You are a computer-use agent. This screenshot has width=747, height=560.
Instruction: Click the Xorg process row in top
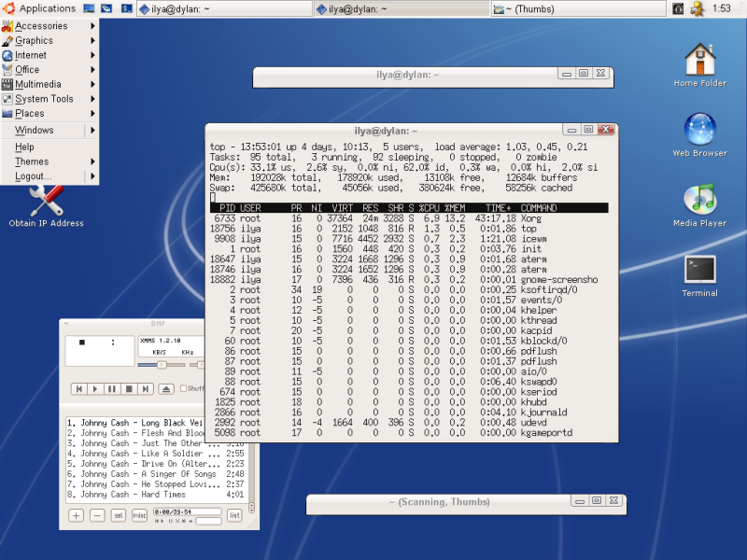click(x=409, y=218)
